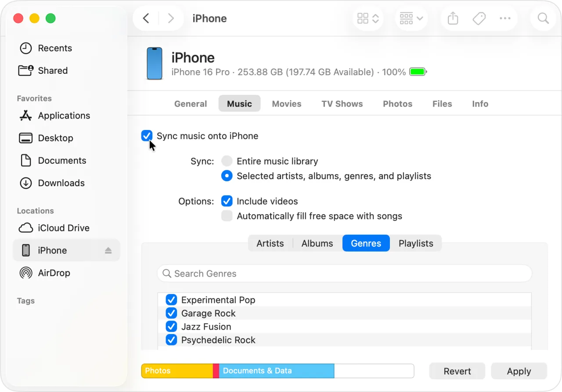Open AirDrop from the sidebar
The image size is (562, 392).
53,273
